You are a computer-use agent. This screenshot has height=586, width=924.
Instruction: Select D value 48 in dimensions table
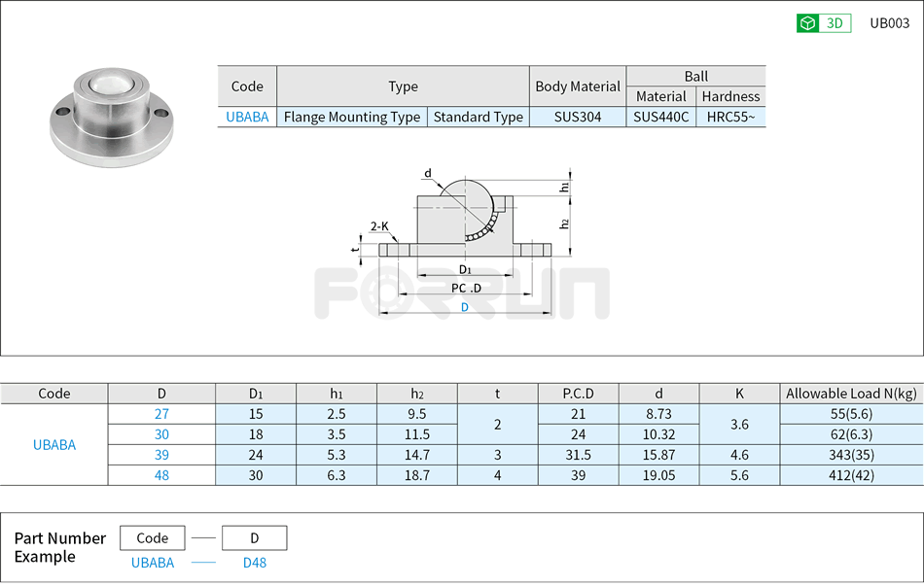pyautogui.click(x=161, y=475)
